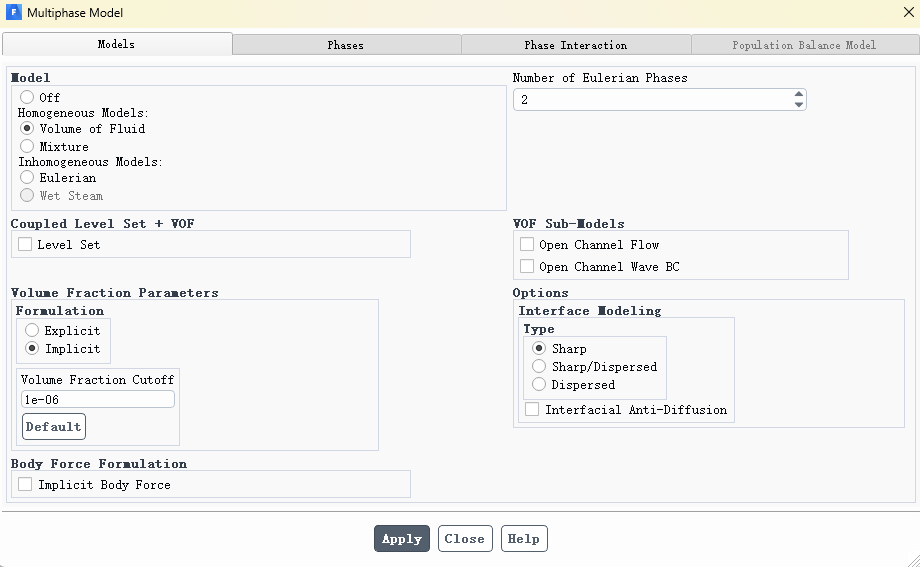This screenshot has width=920, height=567.
Task: Turn on Interfacial Anti-Diffusion
Action: [532, 409]
